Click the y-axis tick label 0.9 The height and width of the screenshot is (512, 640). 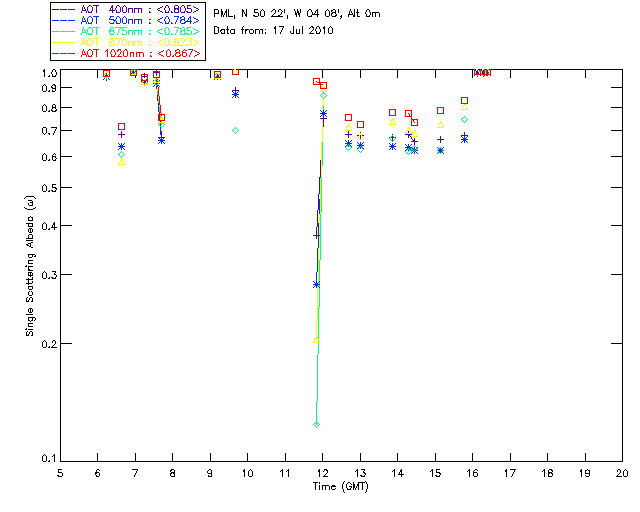pos(49,88)
